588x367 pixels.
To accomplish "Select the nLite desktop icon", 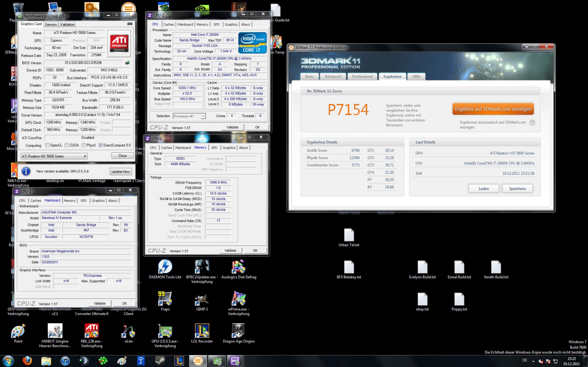I will [128, 331].
